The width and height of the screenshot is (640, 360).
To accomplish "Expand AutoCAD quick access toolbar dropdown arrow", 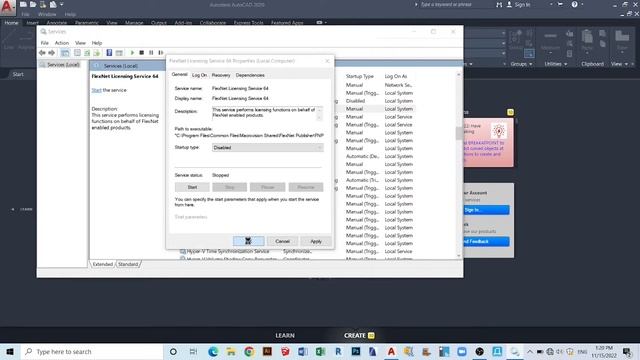I will click(x=62, y=4).
